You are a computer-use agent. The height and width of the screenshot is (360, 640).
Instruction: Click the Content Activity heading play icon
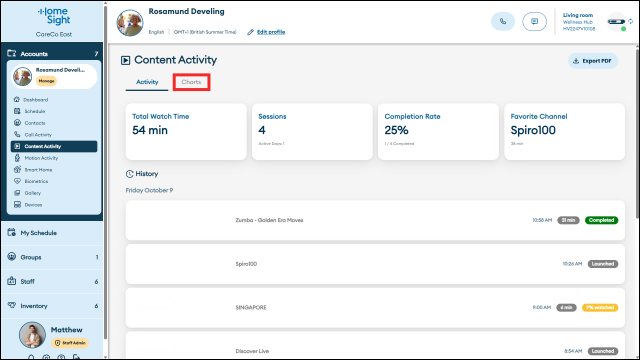[125, 60]
